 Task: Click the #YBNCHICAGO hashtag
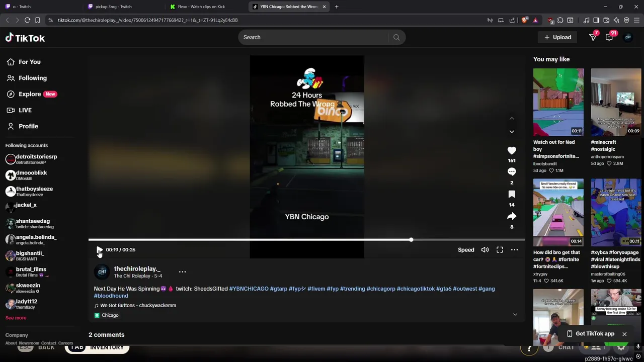tap(249, 289)
